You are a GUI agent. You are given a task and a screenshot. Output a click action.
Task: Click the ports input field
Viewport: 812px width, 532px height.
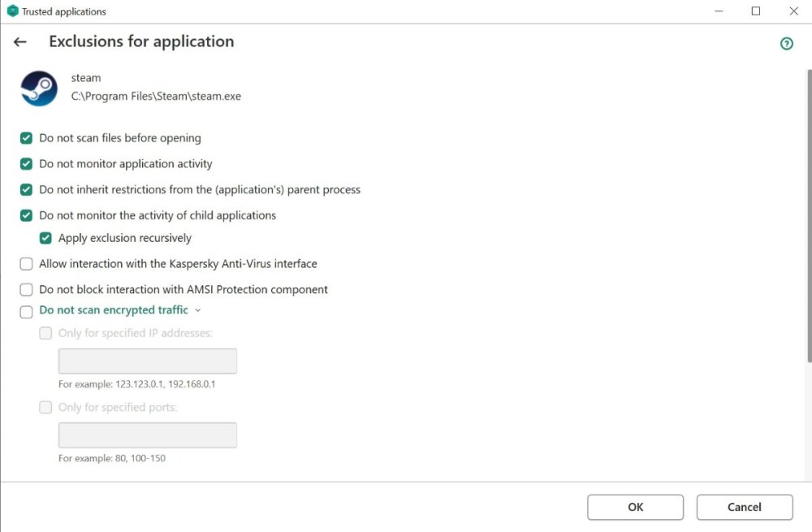(147, 435)
